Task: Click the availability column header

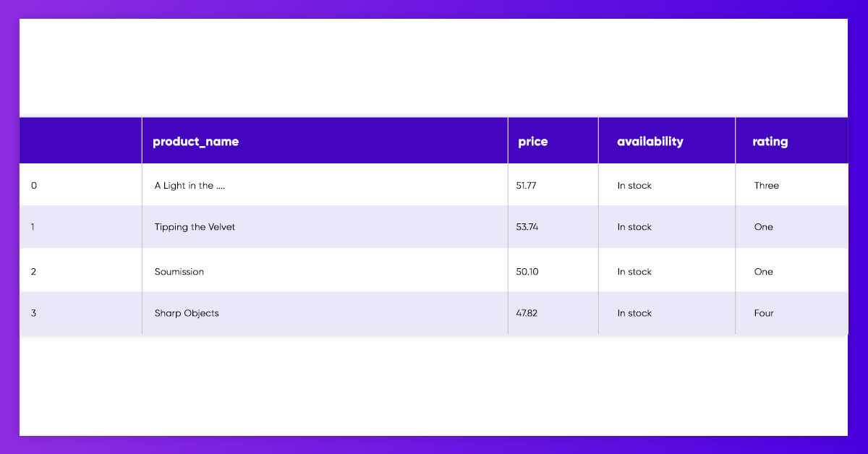Action: coord(667,141)
